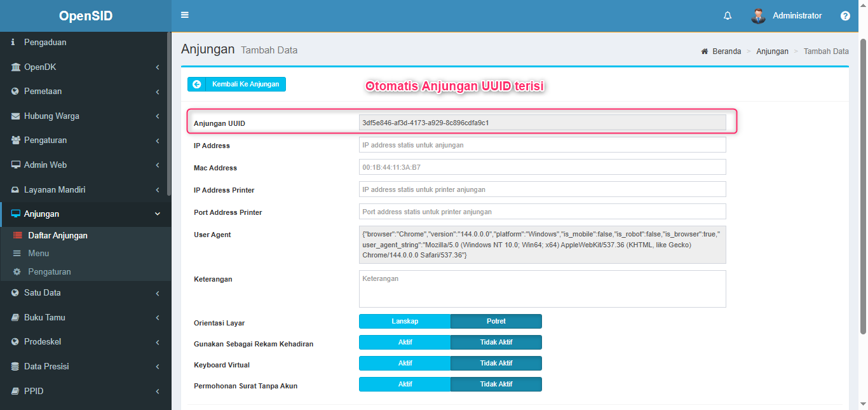
Task: Click the Administrator avatar picture
Action: tap(758, 16)
